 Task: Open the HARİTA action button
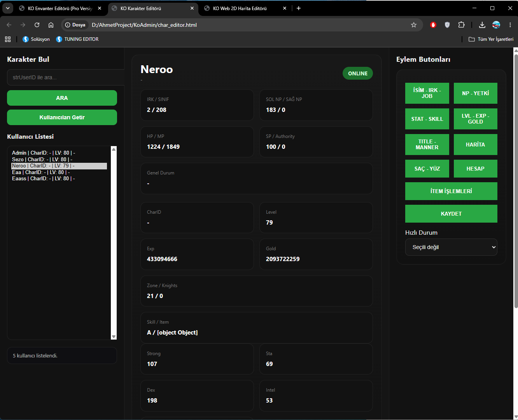pos(475,145)
